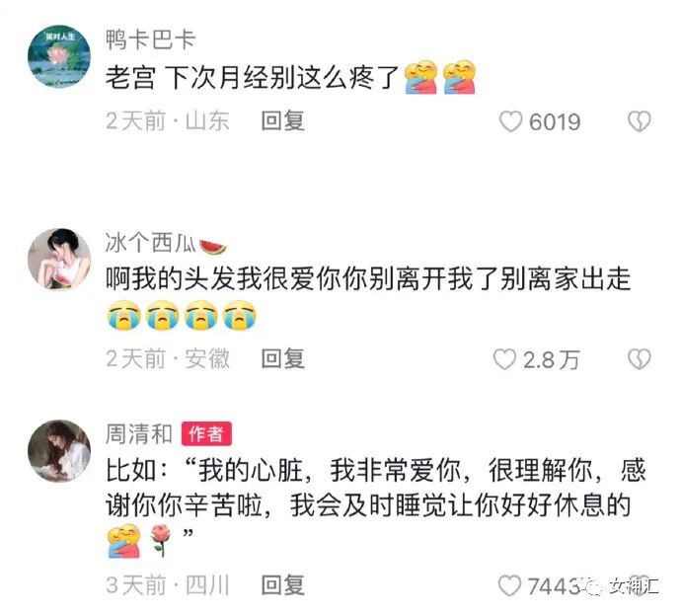The width and height of the screenshot is (681, 616).
Task: Reply to the 安徽 user's comment
Action: pos(282,358)
